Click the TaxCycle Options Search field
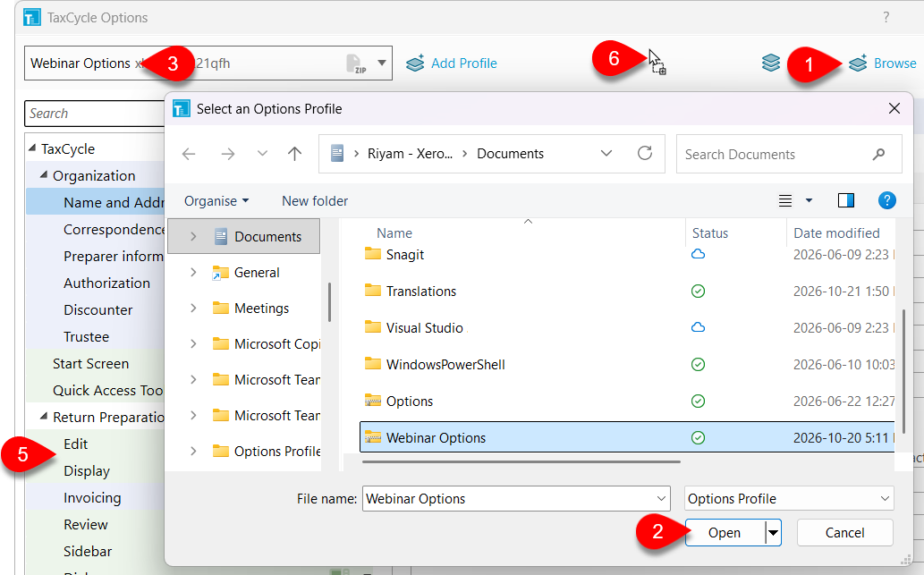The image size is (924, 575). (95, 113)
